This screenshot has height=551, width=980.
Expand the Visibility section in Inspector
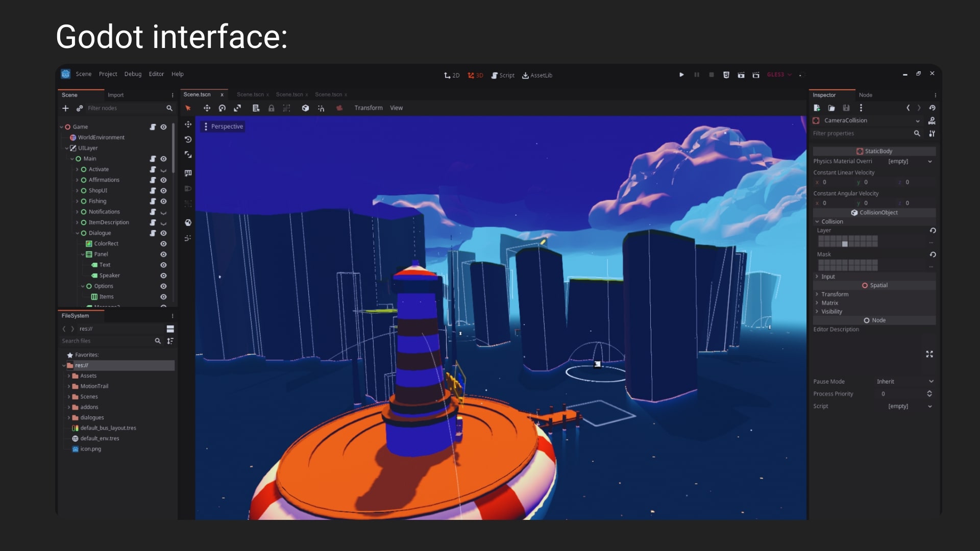(831, 312)
